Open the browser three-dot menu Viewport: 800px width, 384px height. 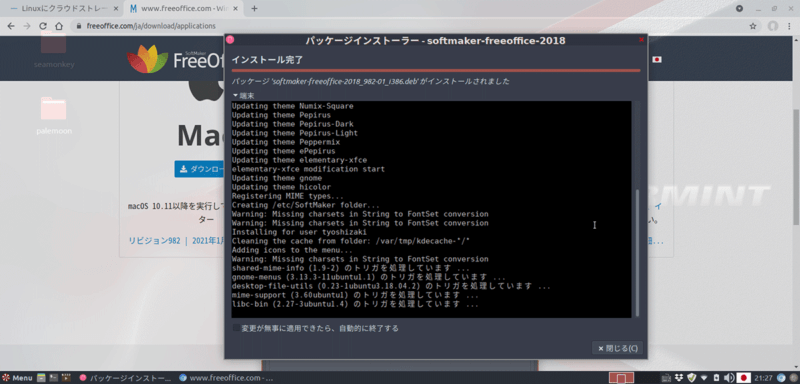(789, 26)
